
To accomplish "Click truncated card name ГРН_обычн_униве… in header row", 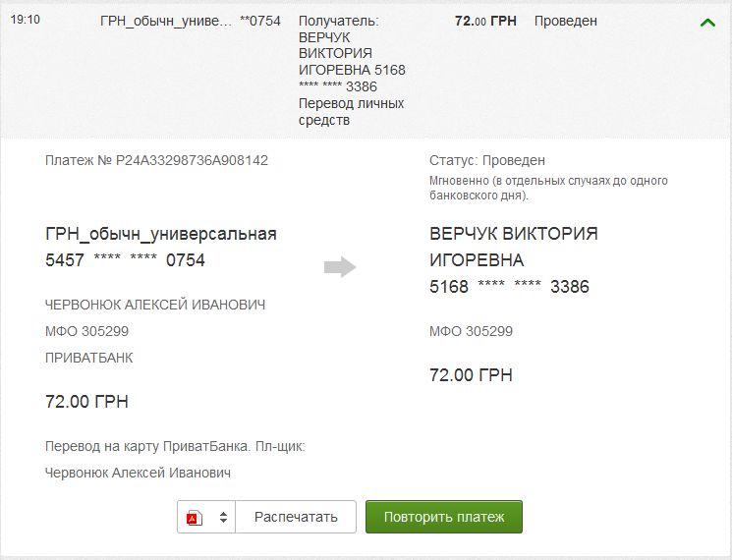I will 166,21.
